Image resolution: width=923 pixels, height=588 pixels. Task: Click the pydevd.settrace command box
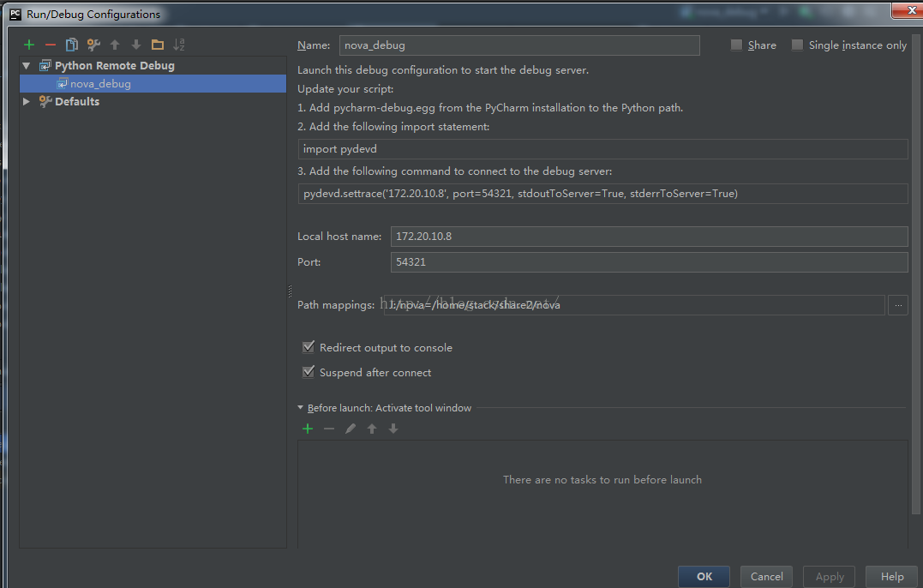pyautogui.click(x=602, y=194)
